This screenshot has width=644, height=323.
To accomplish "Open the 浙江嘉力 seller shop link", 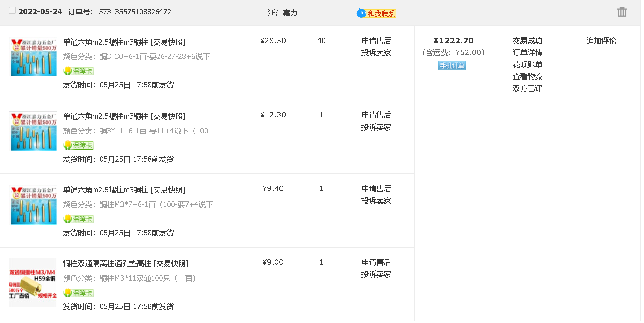I will (286, 13).
